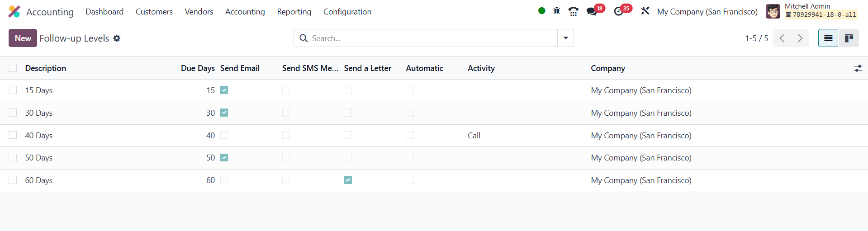Open the debug bug icon menu

click(x=557, y=11)
